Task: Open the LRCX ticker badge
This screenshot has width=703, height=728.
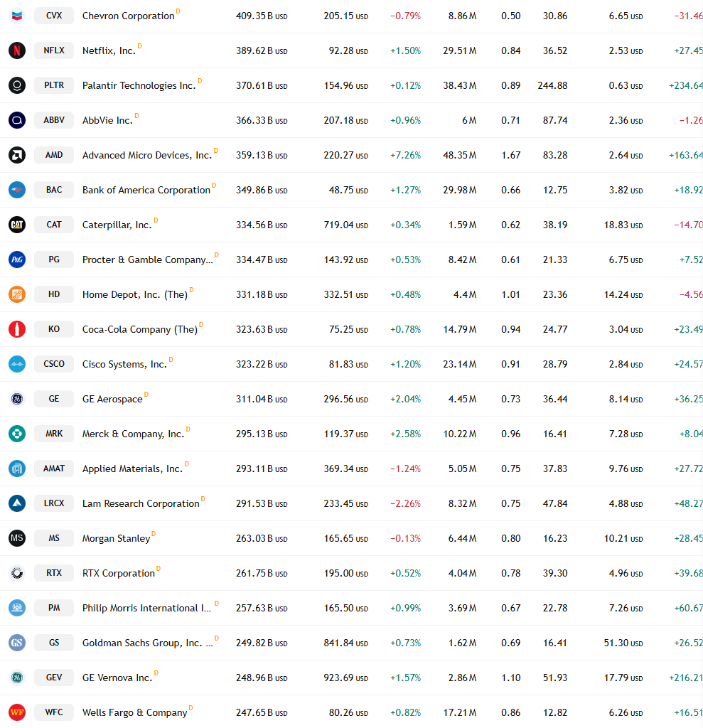Action: tap(54, 503)
